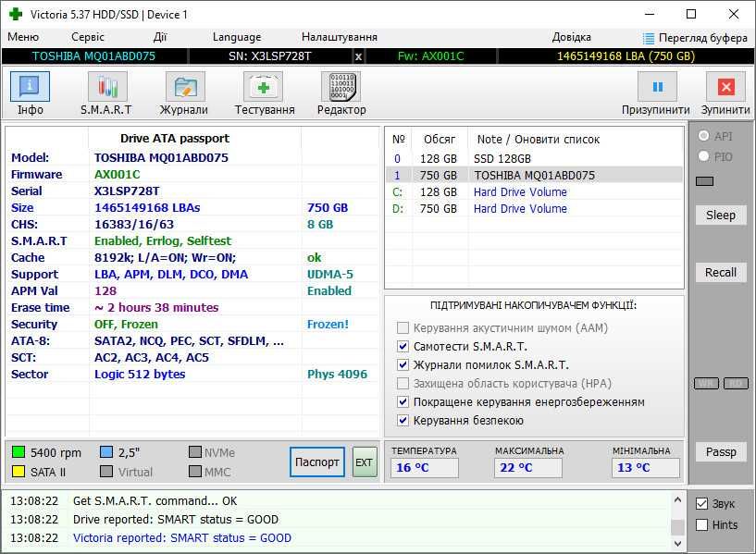Click the Size value 1465149168 LBAs
Viewport: 756px width, 554px height.
147,207
